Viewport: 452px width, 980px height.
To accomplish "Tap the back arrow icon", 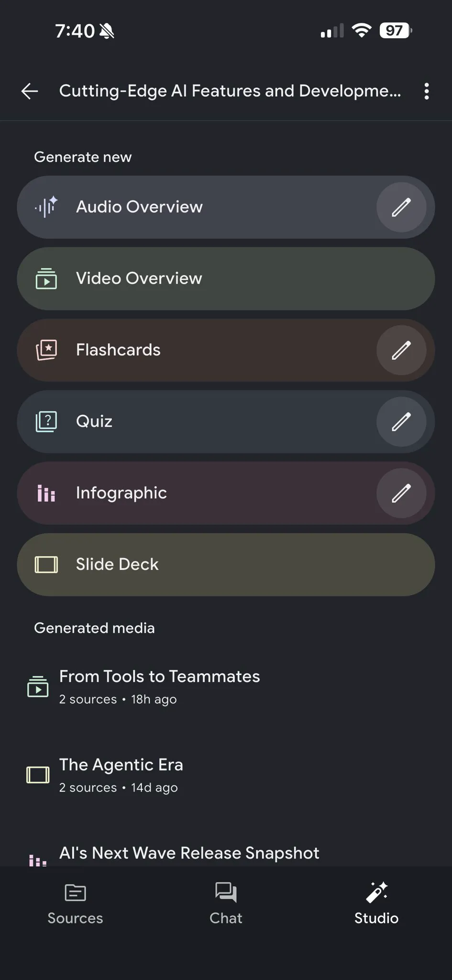I will pos(30,91).
